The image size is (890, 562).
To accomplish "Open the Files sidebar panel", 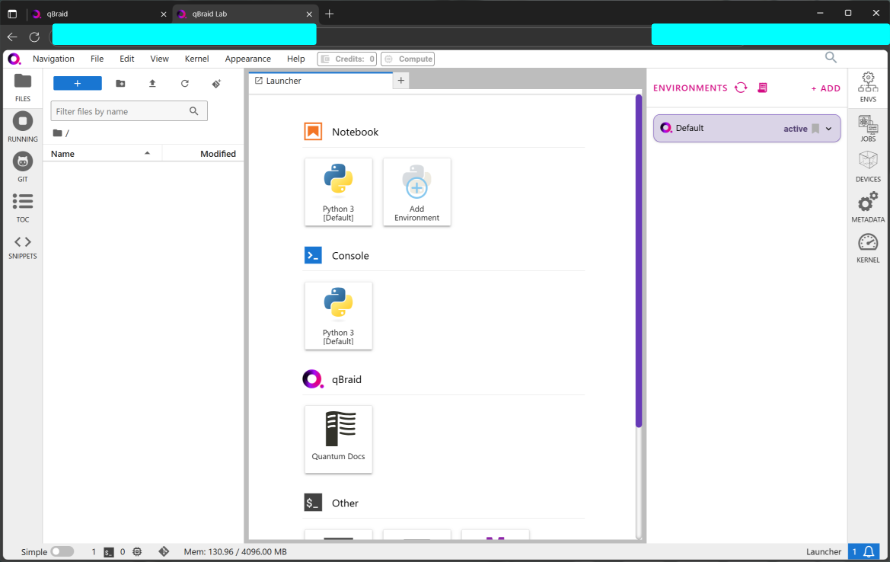I will coord(23,87).
